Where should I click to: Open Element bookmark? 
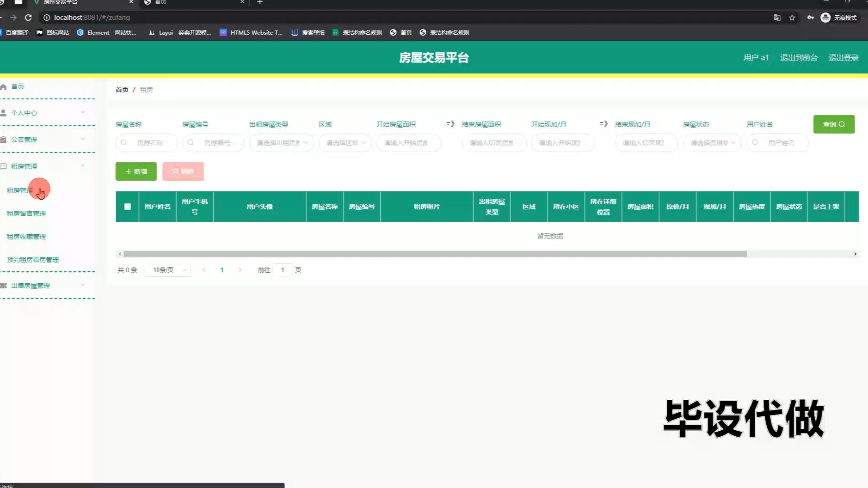(x=107, y=32)
